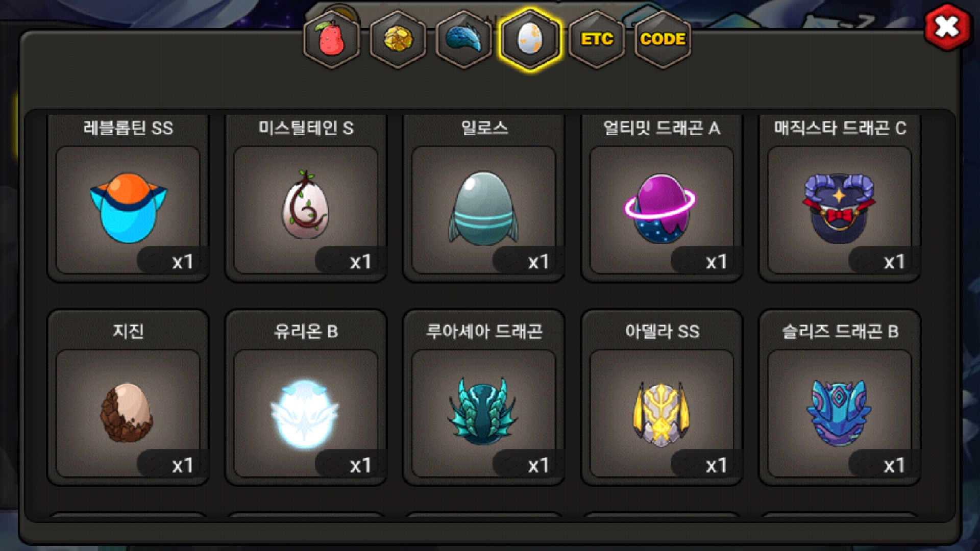
Task: Click the x1 count on 지진 egg
Action: [x=182, y=465]
